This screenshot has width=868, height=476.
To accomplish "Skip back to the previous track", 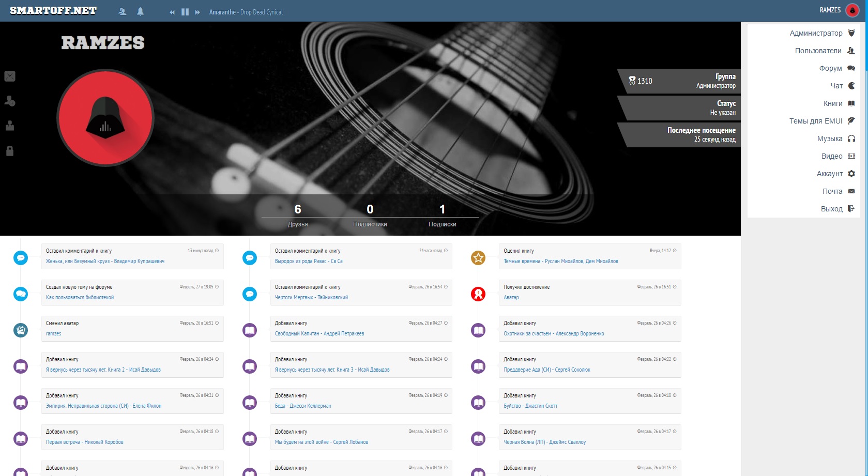I will click(x=172, y=12).
